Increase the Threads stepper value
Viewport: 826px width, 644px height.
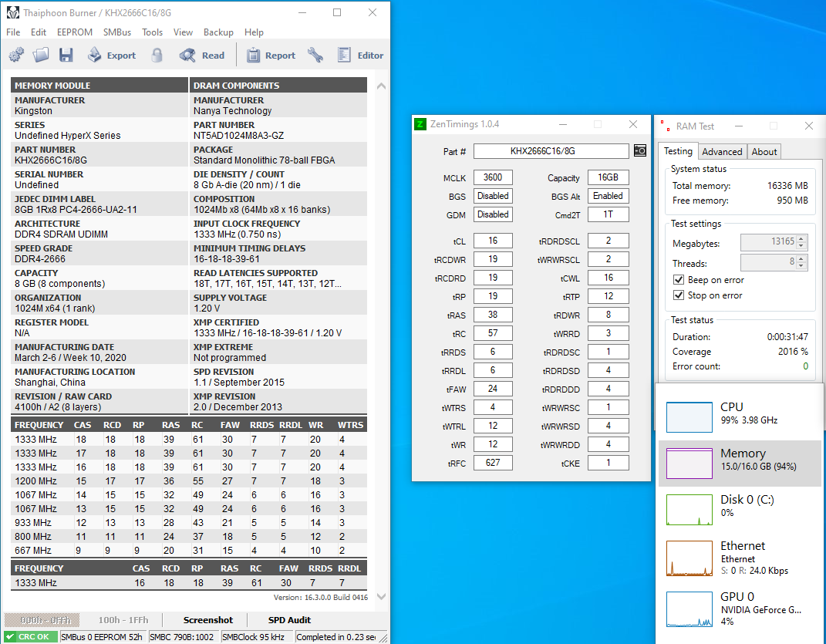point(801,259)
